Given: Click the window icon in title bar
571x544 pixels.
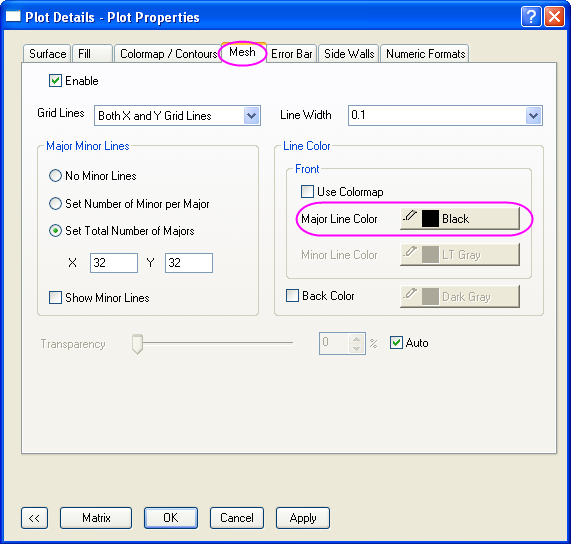Looking at the screenshot, I should pyautogui.click(x=13, y=17).
